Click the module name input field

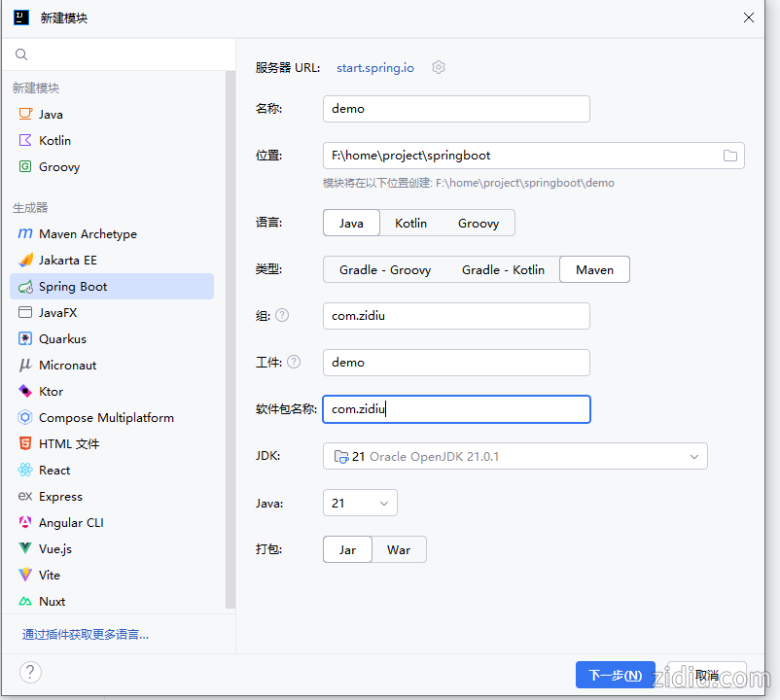(x=456, y=109)
